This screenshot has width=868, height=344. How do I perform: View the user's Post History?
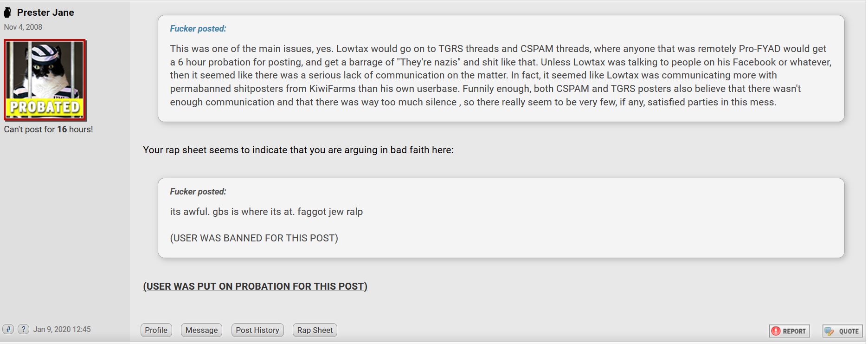point(257,330)
